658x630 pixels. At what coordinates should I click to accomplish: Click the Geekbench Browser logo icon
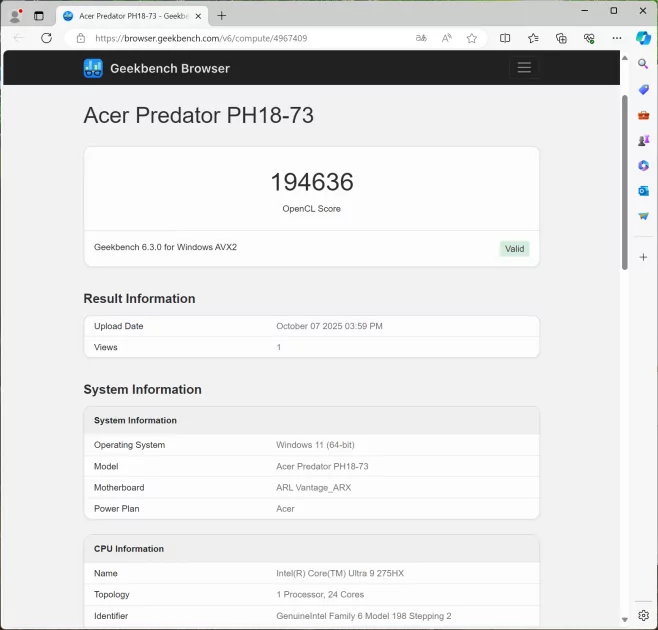[93, 68]
